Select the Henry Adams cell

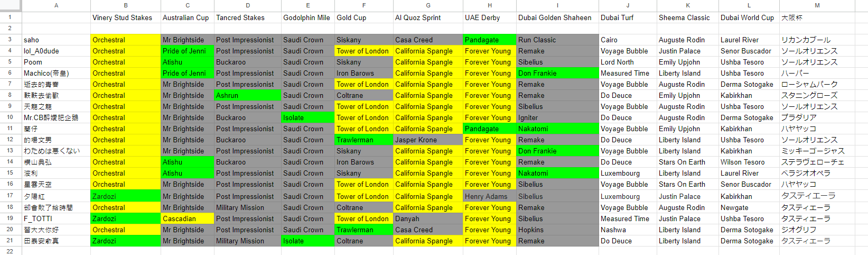pyautogui.click(x=489, y=196)
